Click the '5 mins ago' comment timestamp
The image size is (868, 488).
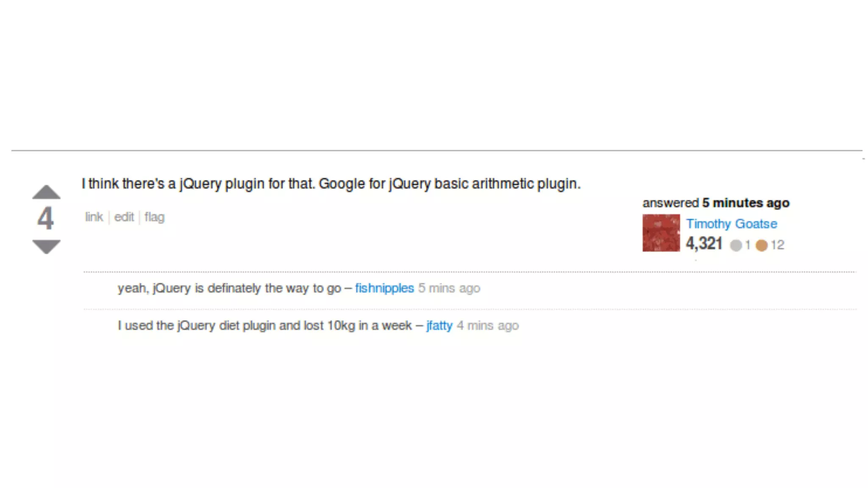(449, 288)
